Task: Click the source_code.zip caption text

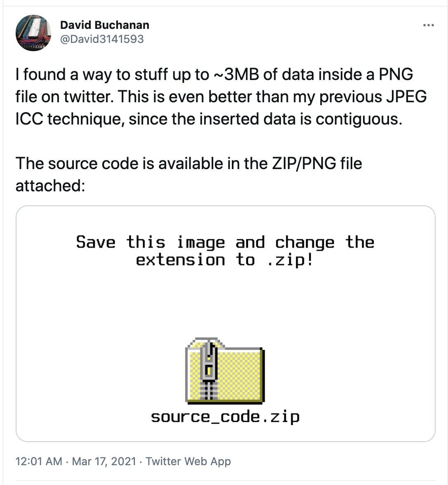Action: [225, 417]
